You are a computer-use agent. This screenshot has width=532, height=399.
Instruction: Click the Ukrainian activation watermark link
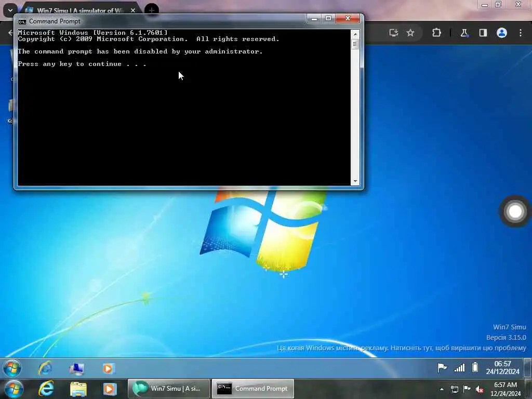402,348
